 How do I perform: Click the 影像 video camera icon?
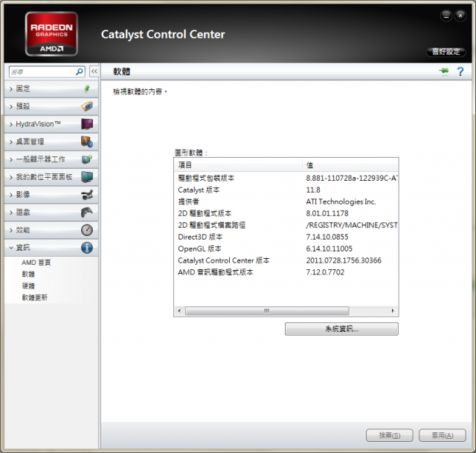point(87,194)
